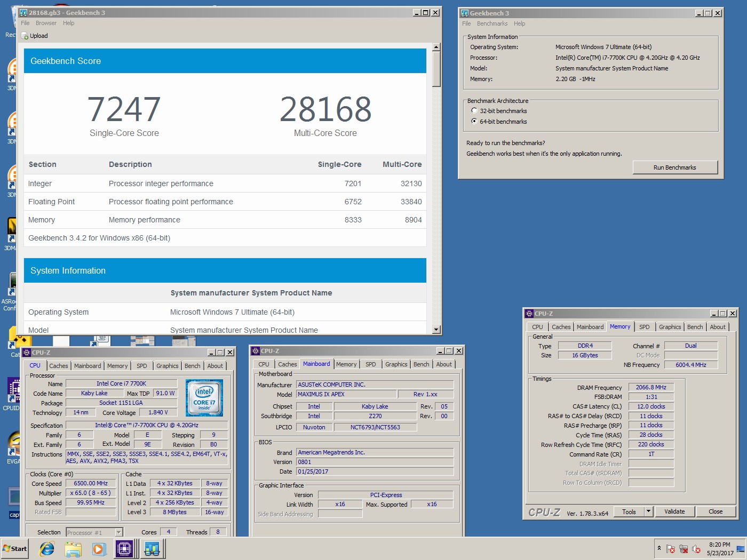Viewport: 747px width, 560px height.
Task: Click the Core Speed field 6500.00 MHz
Action: pyautogui.click(x=91, y=484)
